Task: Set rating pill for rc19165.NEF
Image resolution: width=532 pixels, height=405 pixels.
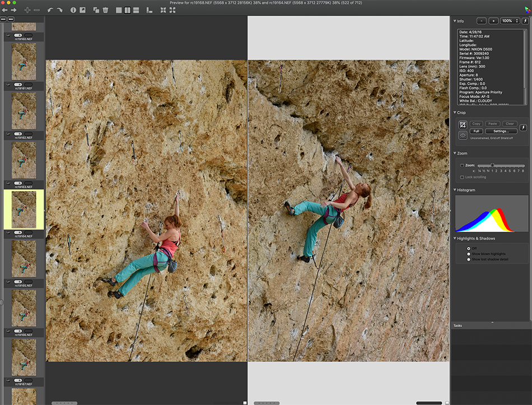Action: pyautogui.click(x=18, y=282)
